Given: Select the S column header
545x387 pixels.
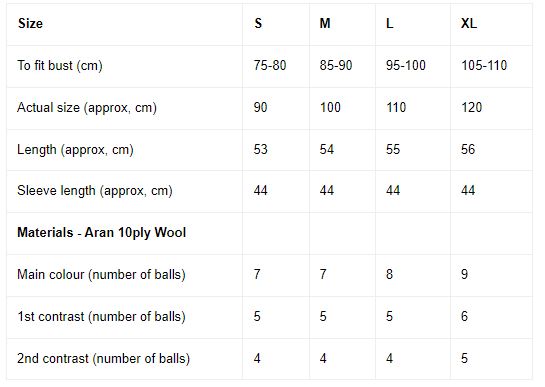Looking at the screenshot, I should [258, 24].
